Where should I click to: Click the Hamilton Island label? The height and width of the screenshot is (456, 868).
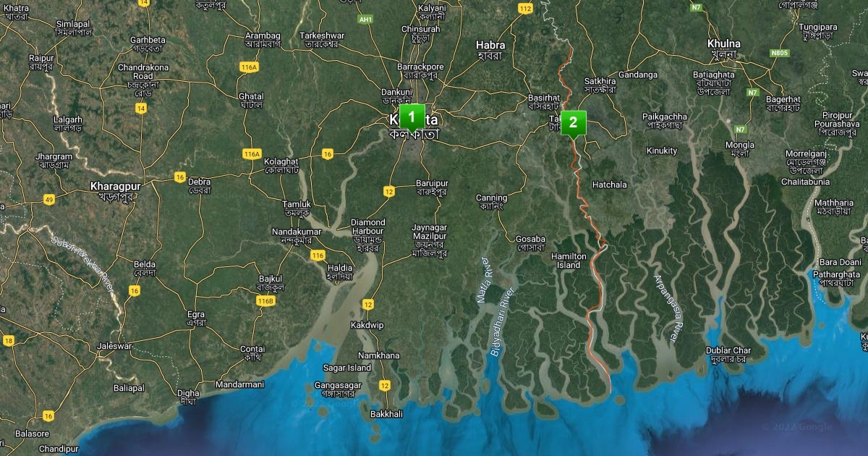[569, 261]
